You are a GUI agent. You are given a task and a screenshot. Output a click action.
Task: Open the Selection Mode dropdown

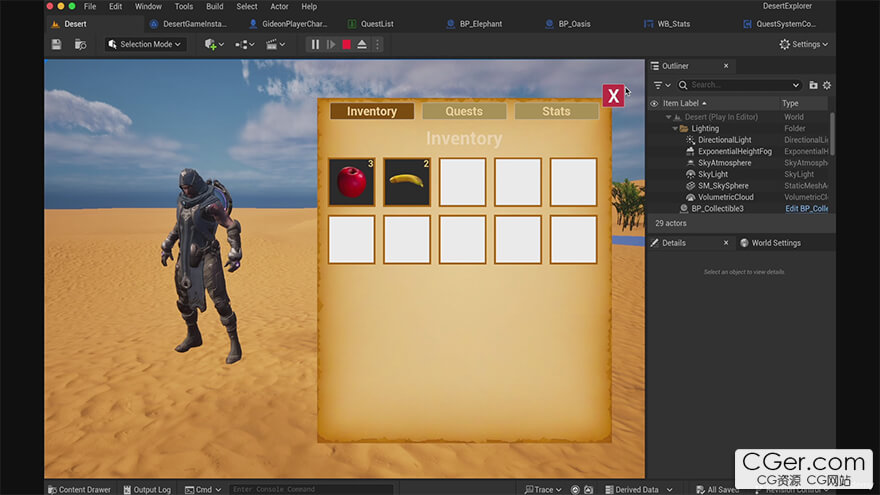(145, 44)
